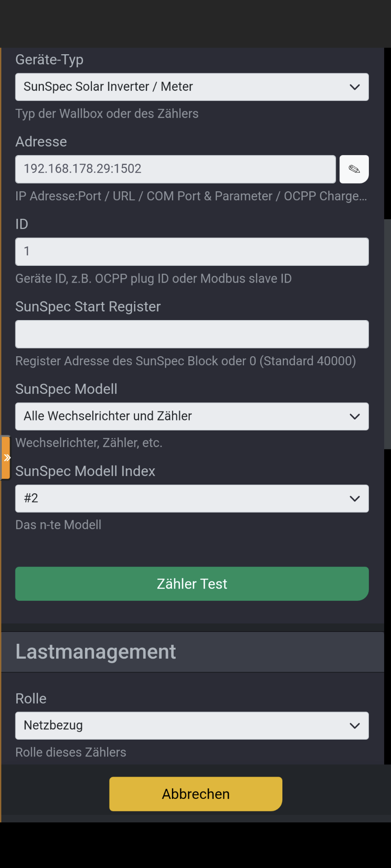This screenshot has width=391, height=868.
Task: Open the SunSpec Modell Index dropdown
Action: click(192, 499)
